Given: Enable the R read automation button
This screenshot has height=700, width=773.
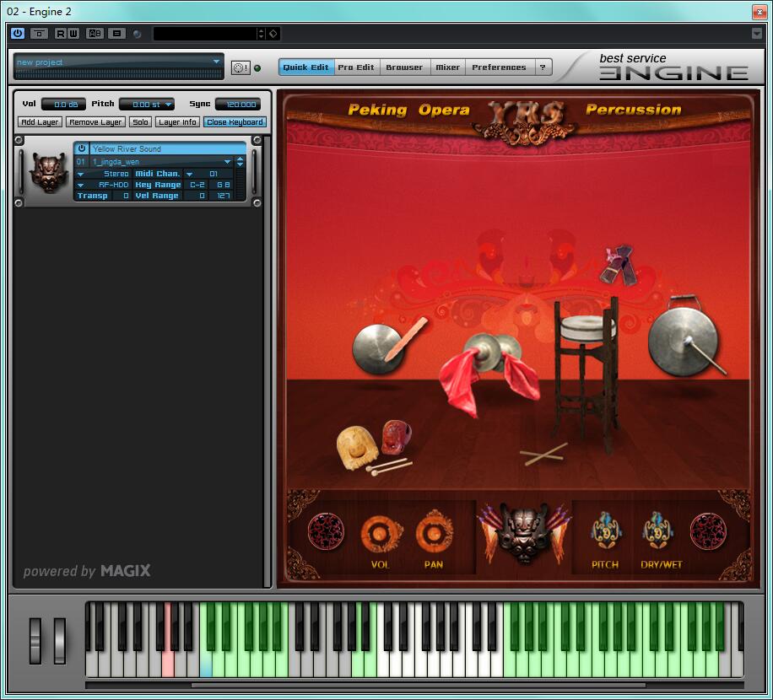Looking at the screenshot, I should tap(60, 34).
